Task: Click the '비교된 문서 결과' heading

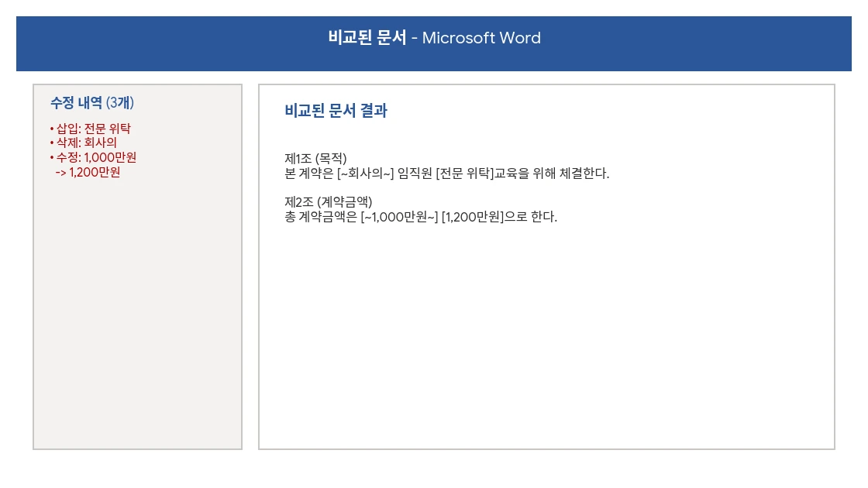Action: click(336, 111)
